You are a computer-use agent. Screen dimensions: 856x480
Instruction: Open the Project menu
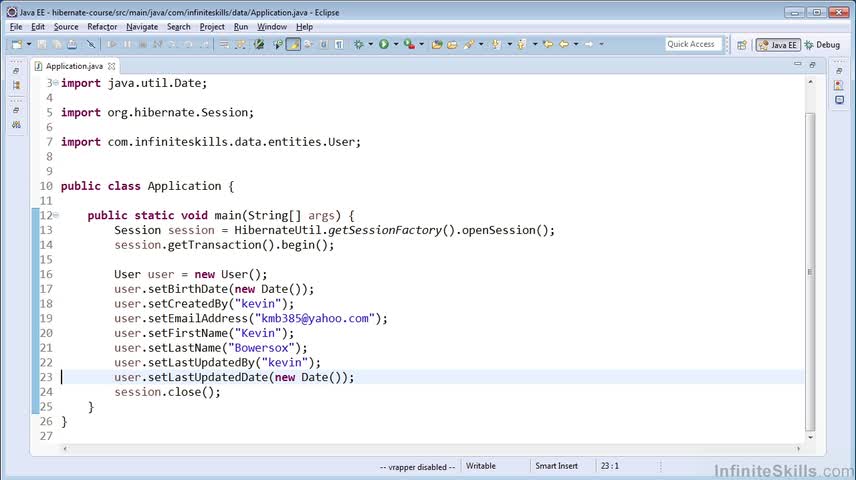212,27
